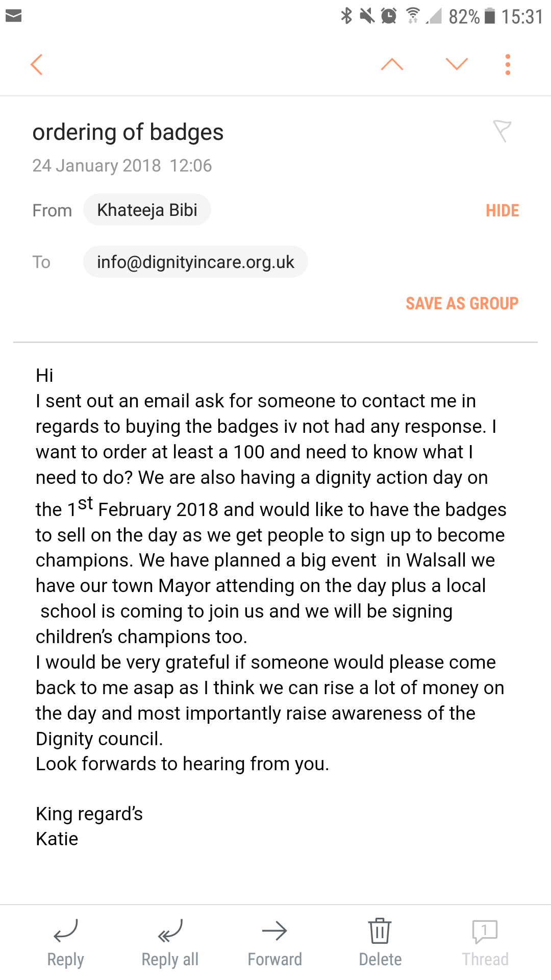Image resolution: width=551 pixels, height=980 pixels.
Task: Tap the mail notification icon in status bar
Action: (x=14, y=16)
